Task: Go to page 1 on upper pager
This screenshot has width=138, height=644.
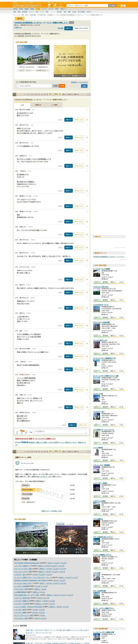Action: pos(25,94)
